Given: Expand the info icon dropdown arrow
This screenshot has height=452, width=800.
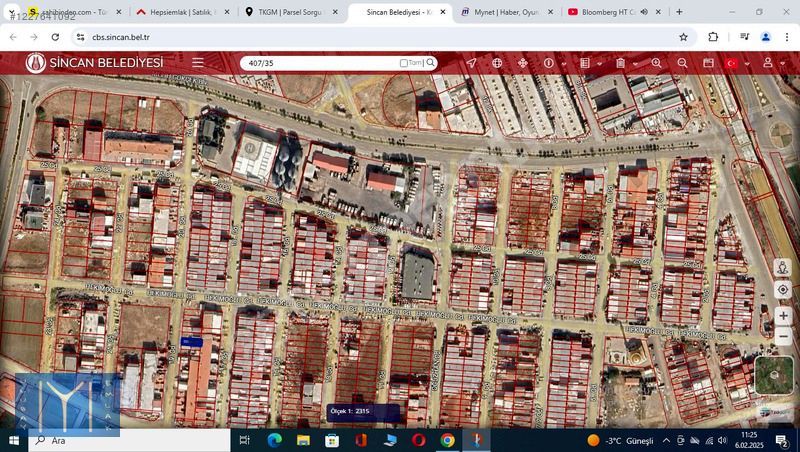Looking at the screenshot, I should click(x=562, y=63).
